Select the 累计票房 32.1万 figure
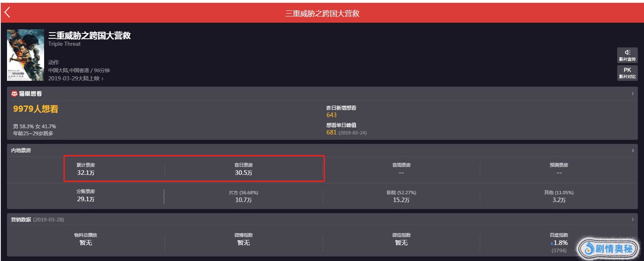The image size is (644, 261). click(86, 173)
